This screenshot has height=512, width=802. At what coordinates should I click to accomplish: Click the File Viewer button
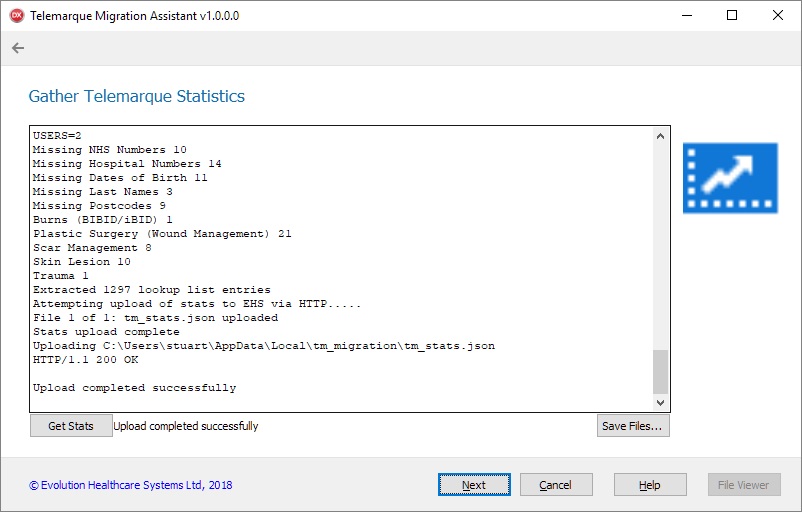tap(744, 485)
